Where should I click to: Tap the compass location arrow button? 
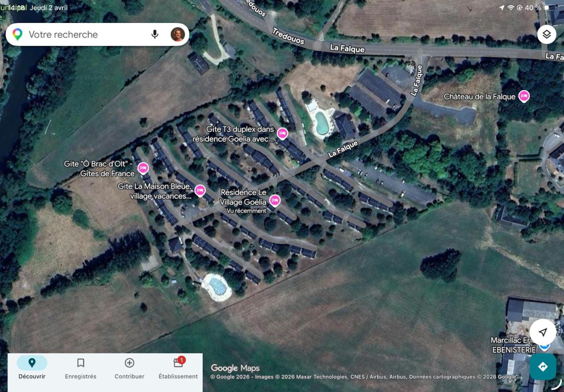tap(543, 332)
